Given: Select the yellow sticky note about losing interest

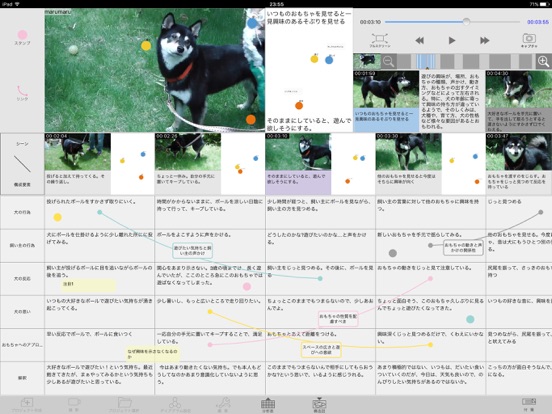Looking at the screenshot, I should pyautogui.click(x=153, y=354).
